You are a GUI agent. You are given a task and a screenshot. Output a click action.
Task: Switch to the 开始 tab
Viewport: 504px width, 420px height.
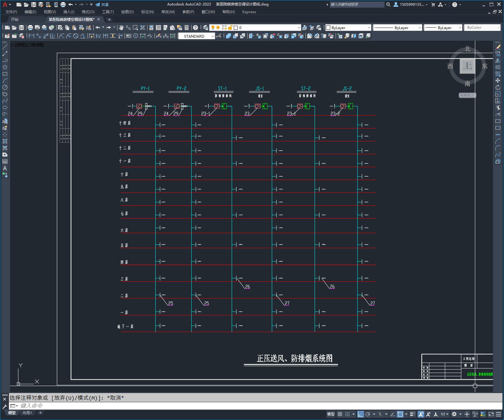[15, 19]
